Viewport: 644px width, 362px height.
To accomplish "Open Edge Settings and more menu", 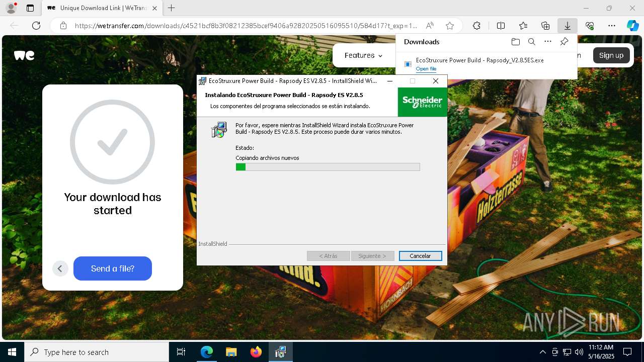I will pos(612,26).
